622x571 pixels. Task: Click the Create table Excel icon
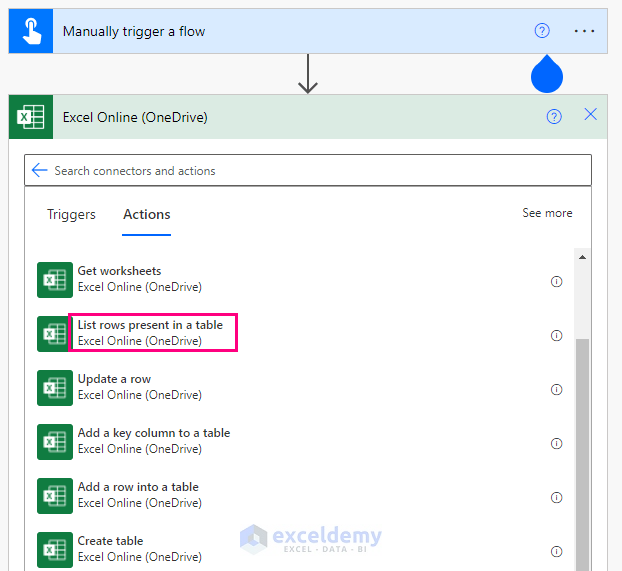pyautogui.click(x=55, y=550)
